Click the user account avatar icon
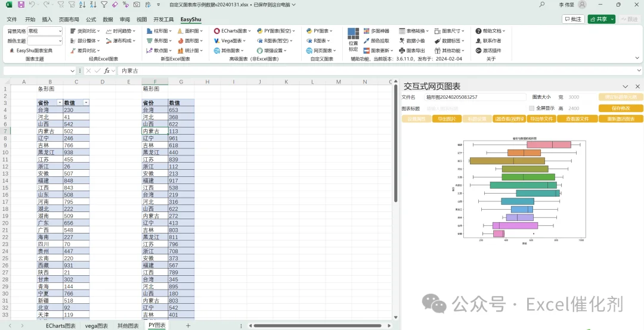This screenshot has height=330, width=644. coord(582,5)
